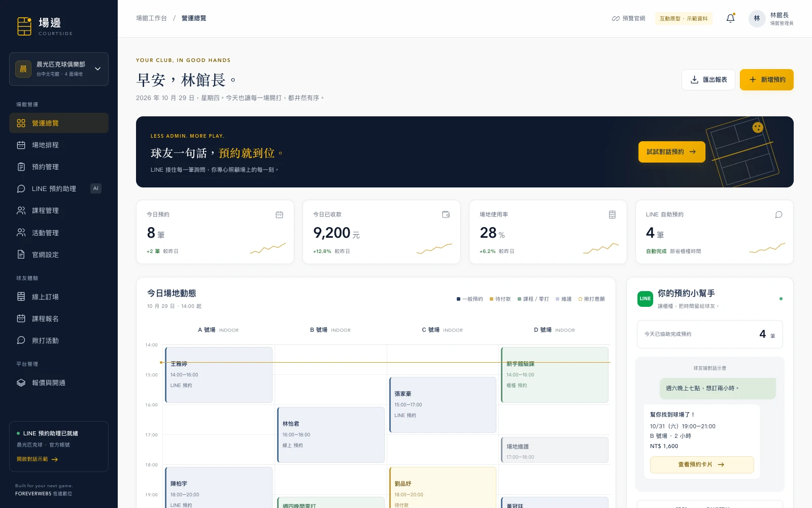Click the chat icon on LINE 自助預約 card
The image size is (812, 508).
[x=779, y=215]
